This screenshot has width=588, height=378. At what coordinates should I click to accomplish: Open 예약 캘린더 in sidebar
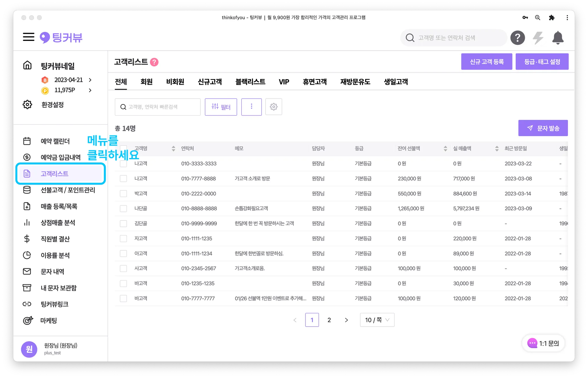55,141
